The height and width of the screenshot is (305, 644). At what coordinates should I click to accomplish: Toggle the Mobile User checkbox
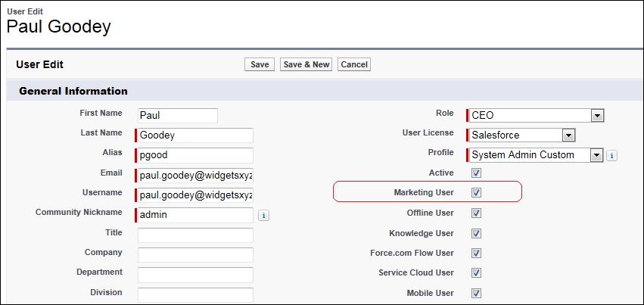[x=477, y=294]
